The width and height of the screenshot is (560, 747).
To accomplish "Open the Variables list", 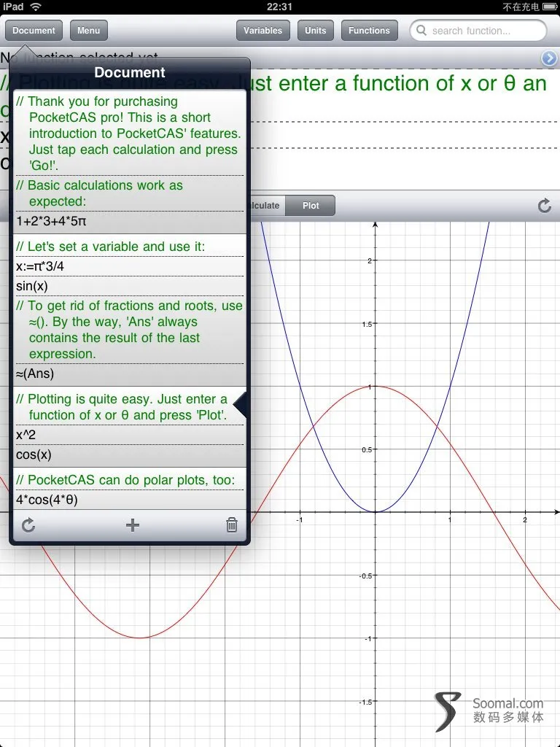I will pos(262,31).
